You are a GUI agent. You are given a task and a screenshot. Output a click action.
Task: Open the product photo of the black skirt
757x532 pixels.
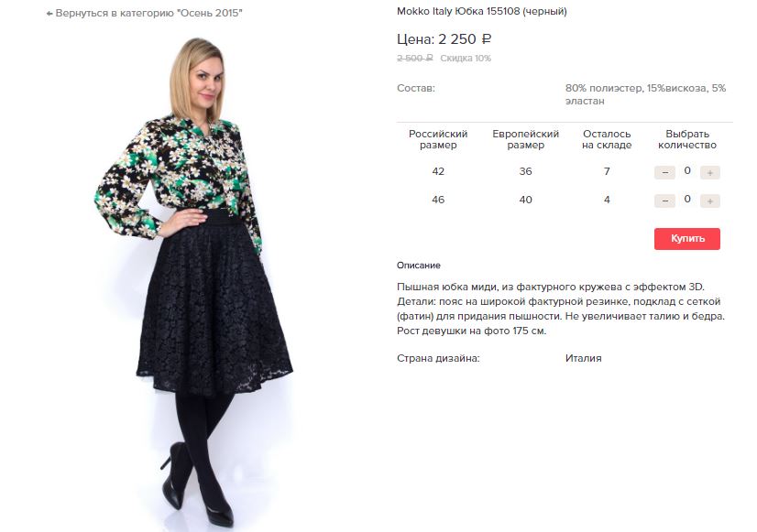194,281
